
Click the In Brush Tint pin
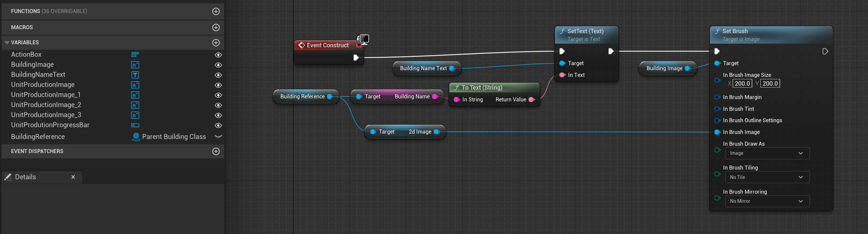click(717, 109)
